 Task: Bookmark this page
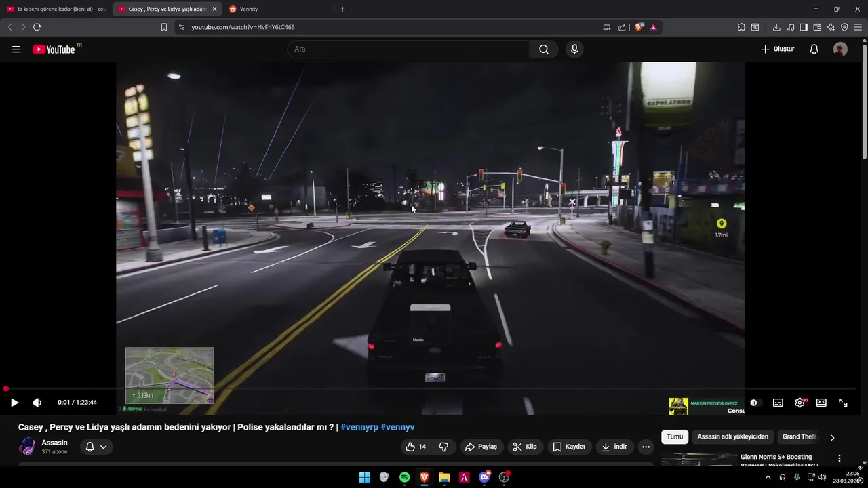[x=164, y=27]
